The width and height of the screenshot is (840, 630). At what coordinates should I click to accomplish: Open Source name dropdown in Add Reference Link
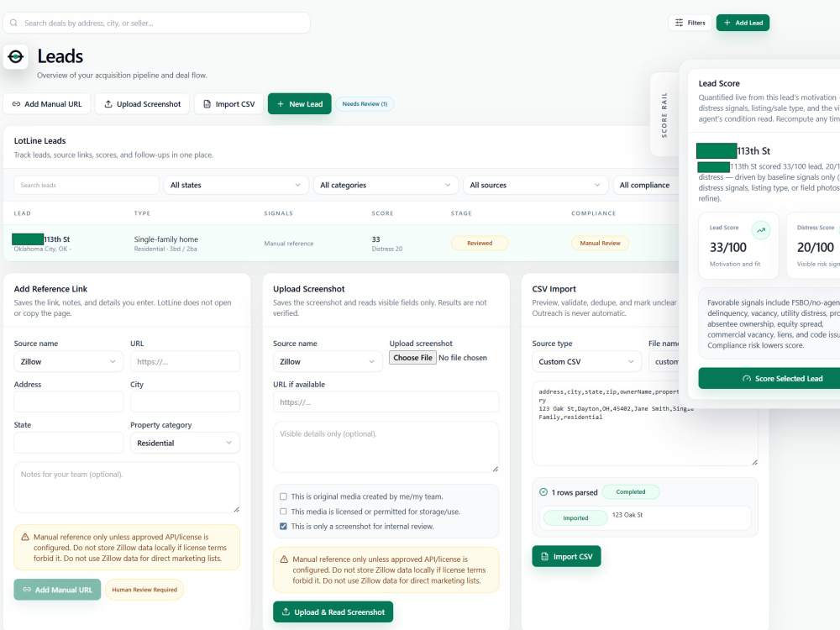pos(69,361)
